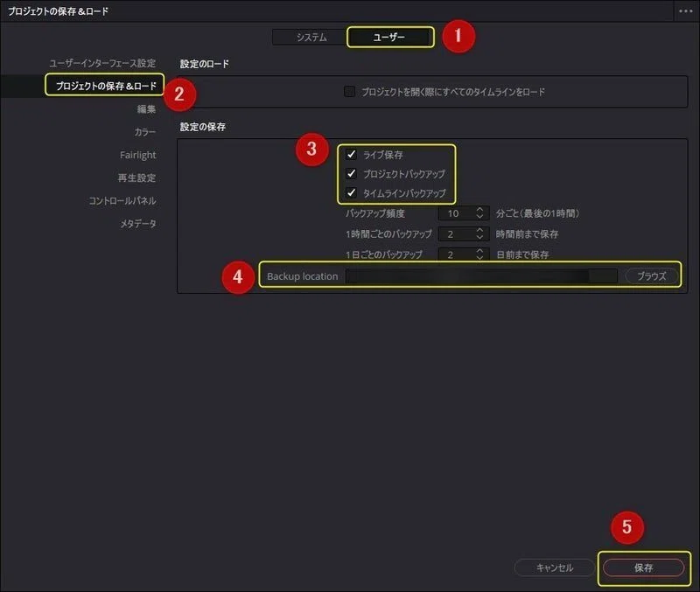The height and width of the screenshot is (592, 700).
Task: Enable loading all timelines when opening project
Action: [349, 92]
